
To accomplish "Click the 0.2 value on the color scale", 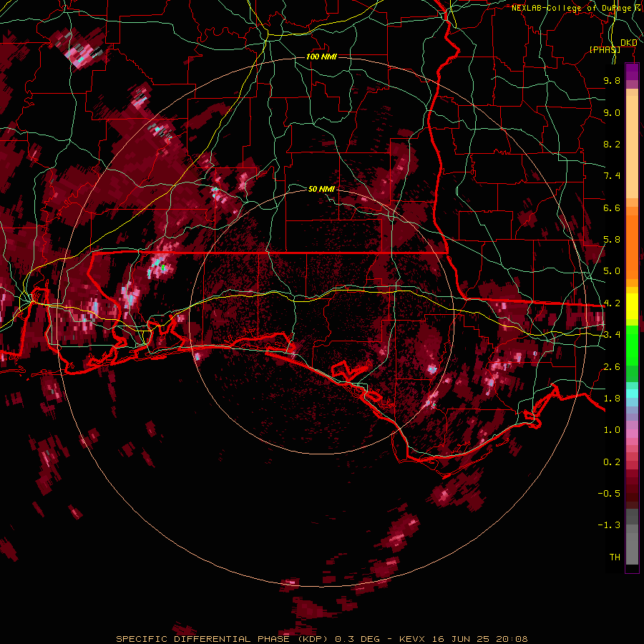I will pyautogui.click(x=612, y=462).
